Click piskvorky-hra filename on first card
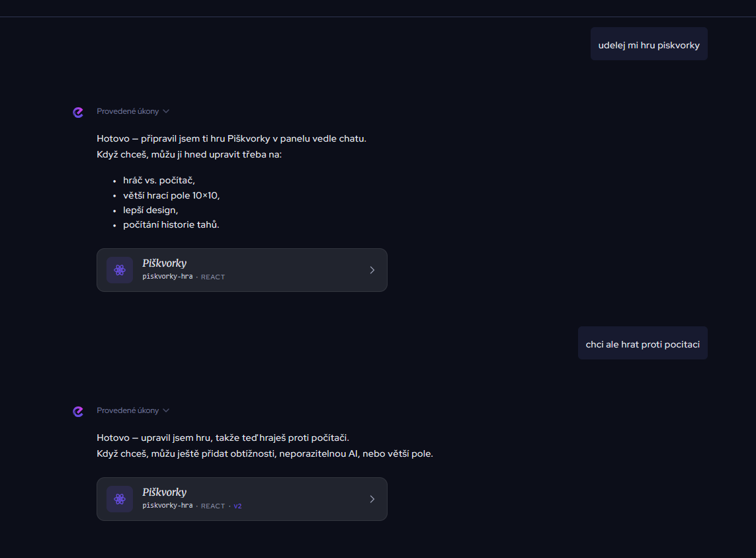The width and height of the screenshot is (756, 558). 167,277
